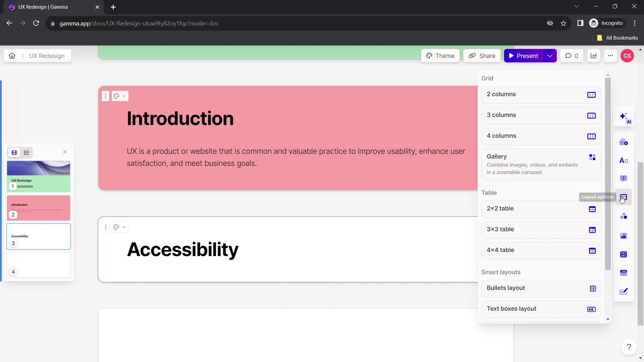Expand the more options dropdown on Introduction card
644x362 pixels.
pyautogui.click(x=106, y=96)
